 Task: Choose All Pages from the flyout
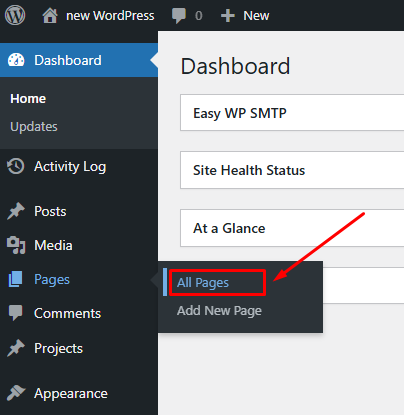click(x=203, y=283)
